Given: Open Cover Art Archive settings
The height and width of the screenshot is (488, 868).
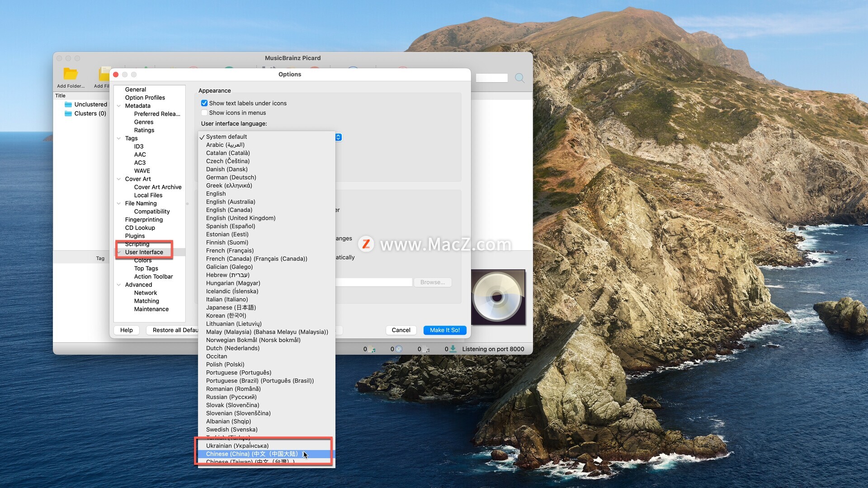Looking at the screenshot, I should [158, 187].
